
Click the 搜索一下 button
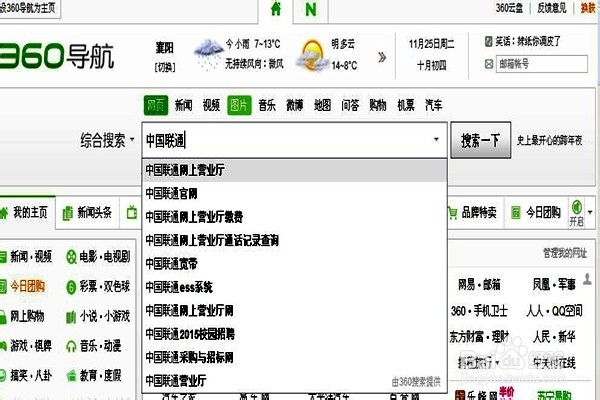(481, 140)
